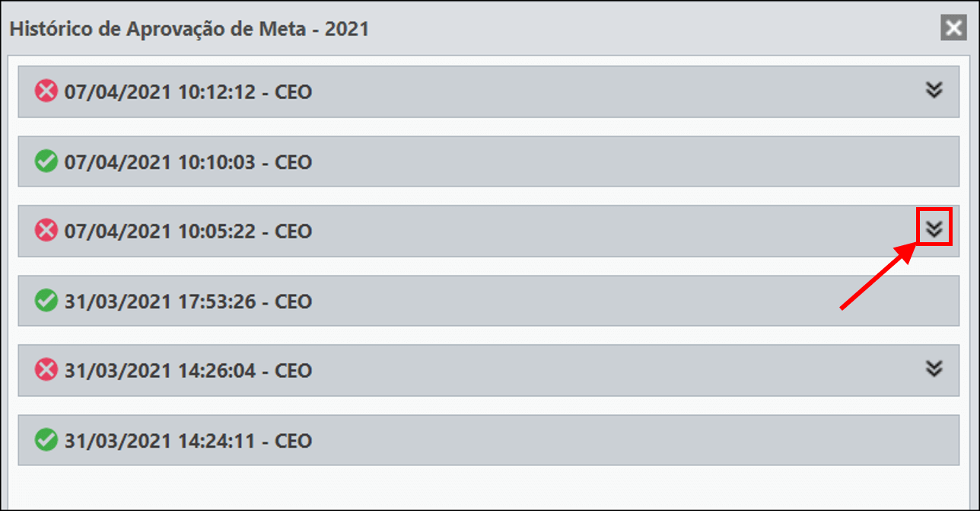Click the red rejected icon for 10:05:22 entry

pyautogui.click(x=46, y=230)
